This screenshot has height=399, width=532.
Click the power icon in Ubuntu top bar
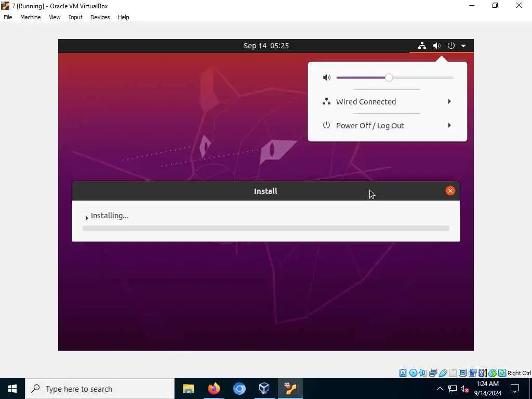click(x=451, y=46)
